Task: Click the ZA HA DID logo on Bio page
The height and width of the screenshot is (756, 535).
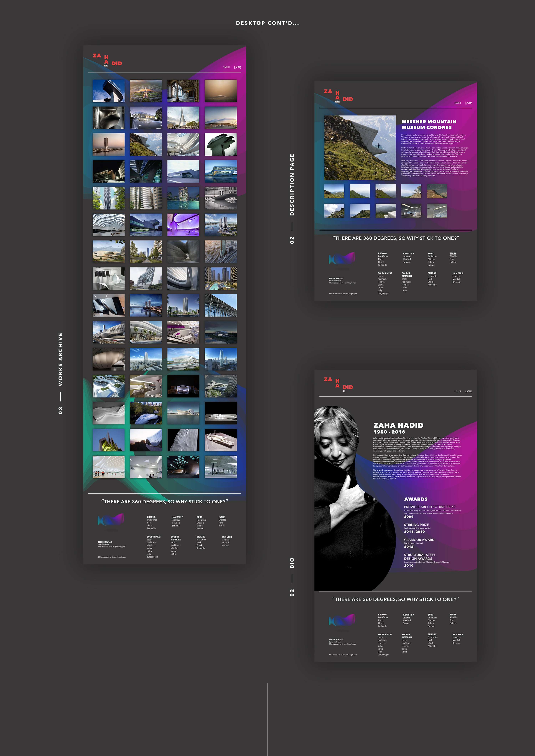Action: tap(338, 384)
